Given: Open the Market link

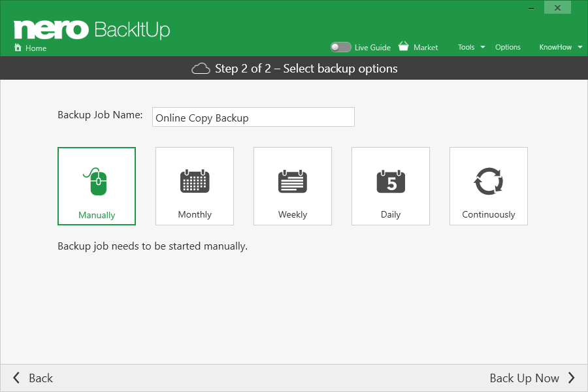Looking at the screenshot, I should [425, 48].
